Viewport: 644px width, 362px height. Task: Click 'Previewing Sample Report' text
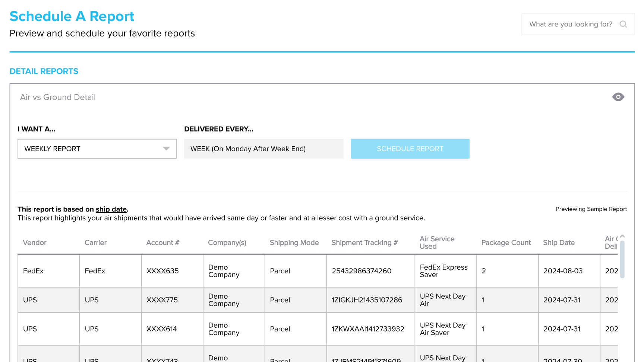(x=591, y=209)
